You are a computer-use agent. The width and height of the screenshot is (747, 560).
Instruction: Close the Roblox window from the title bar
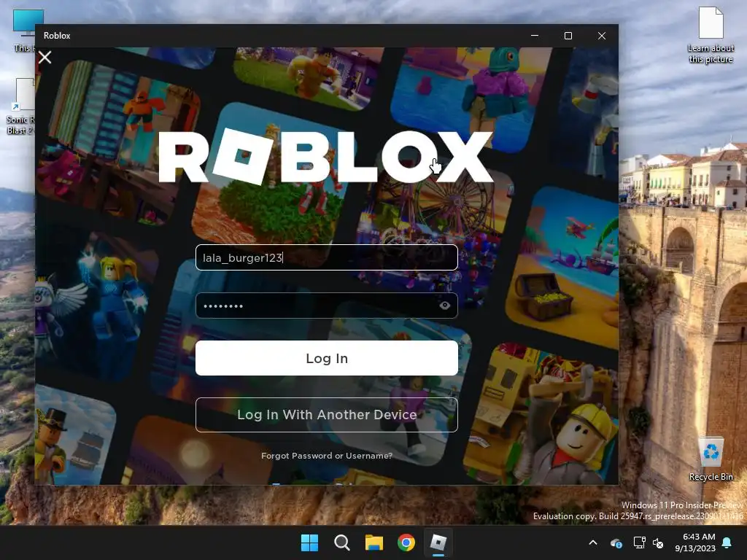(602, 36)
